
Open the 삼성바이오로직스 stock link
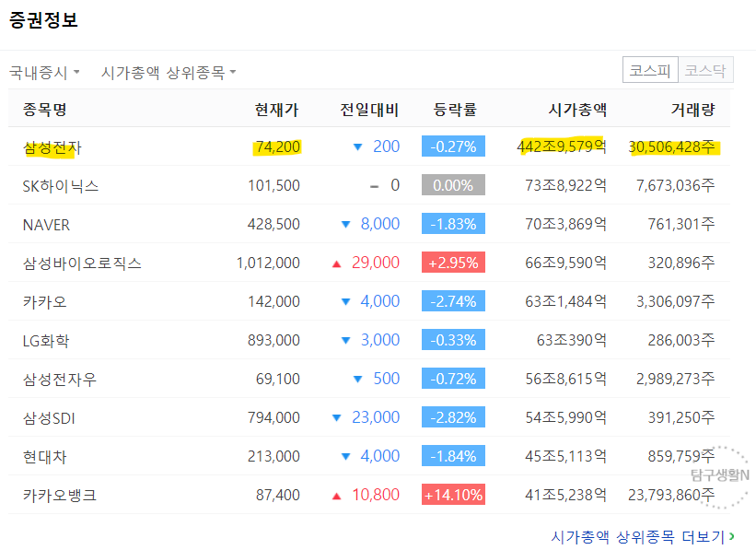pos(82,263)
